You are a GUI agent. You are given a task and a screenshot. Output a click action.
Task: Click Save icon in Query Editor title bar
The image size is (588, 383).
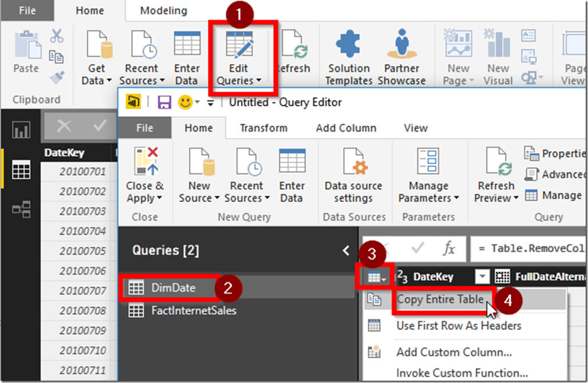[x=164, y=102]
